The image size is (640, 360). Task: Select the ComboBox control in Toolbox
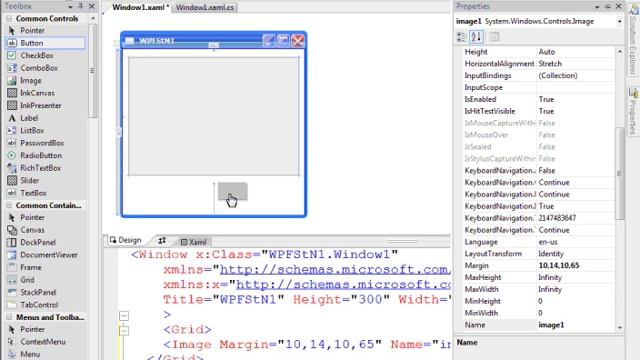[x=39, y=68]
